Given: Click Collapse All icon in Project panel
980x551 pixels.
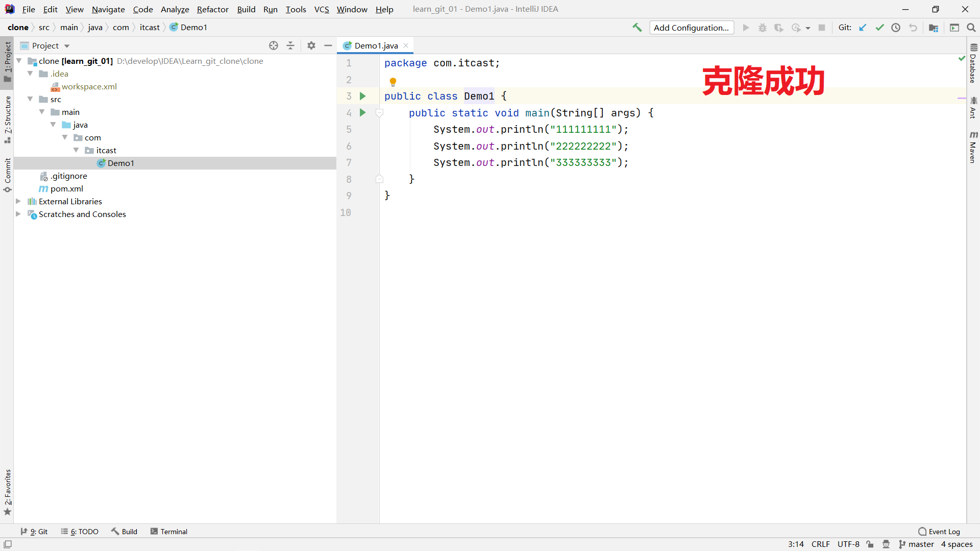Looking at the screenshot, I should pyautogui.click(x=290, y=45).
